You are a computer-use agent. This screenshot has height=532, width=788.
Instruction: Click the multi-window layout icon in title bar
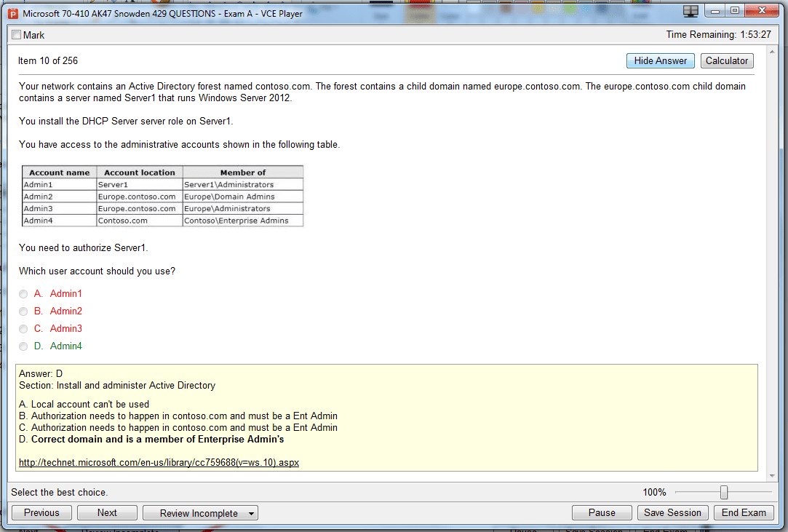[x=691, y=11]
